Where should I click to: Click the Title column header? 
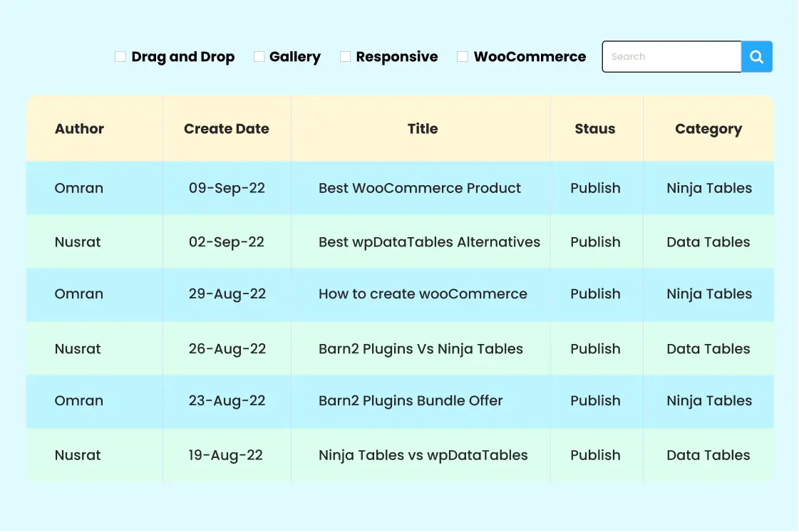tap(423, 129)
